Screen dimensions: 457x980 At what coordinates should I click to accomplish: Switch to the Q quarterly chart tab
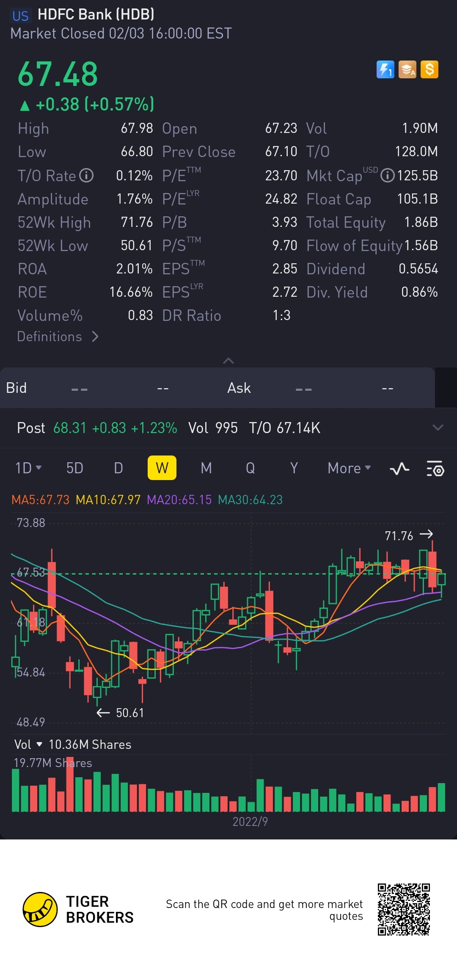tap(250, 468)
